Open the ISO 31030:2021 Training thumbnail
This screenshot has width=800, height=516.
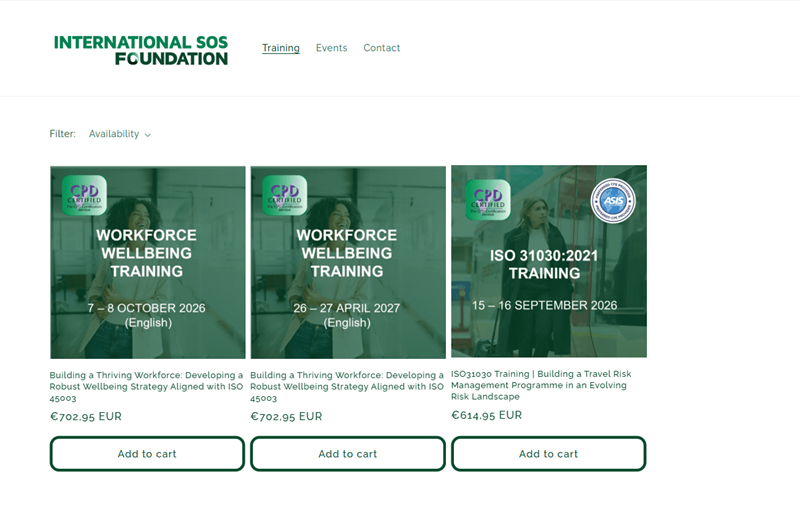click(x=549, y=261)
